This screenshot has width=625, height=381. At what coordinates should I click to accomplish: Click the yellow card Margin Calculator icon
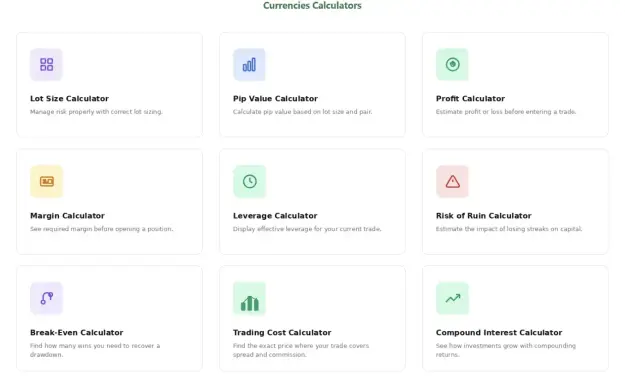(46, 181)
